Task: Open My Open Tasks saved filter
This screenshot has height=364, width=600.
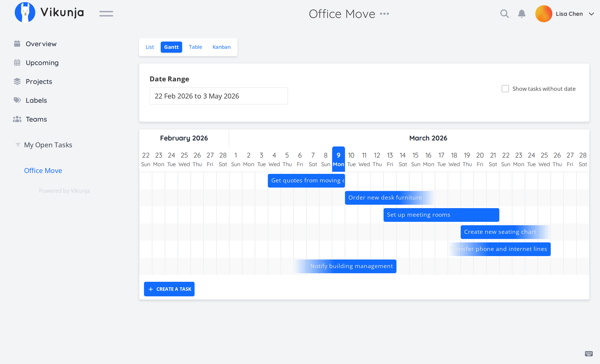Action: [x=48, y=145]
